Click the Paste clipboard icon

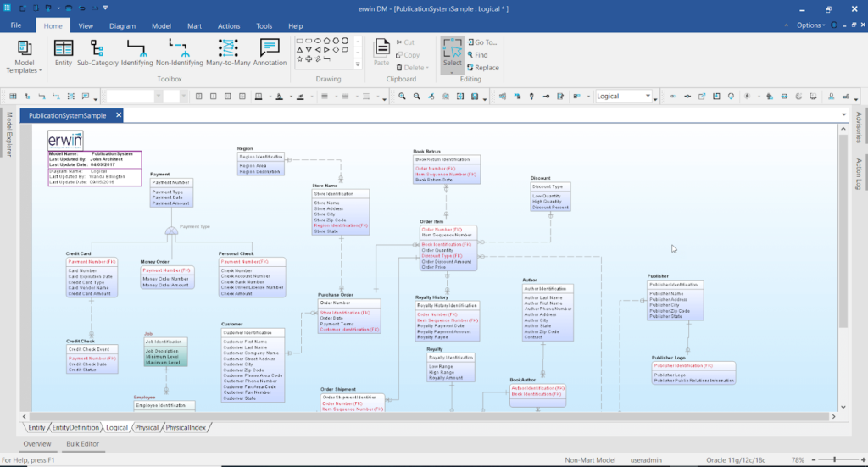click(381, 53)
